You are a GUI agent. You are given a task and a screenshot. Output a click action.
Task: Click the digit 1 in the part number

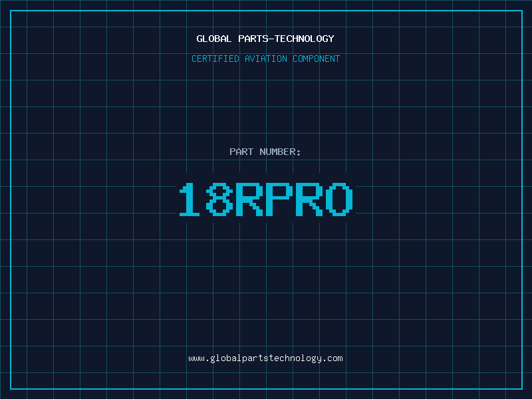[x=190, y=199]
